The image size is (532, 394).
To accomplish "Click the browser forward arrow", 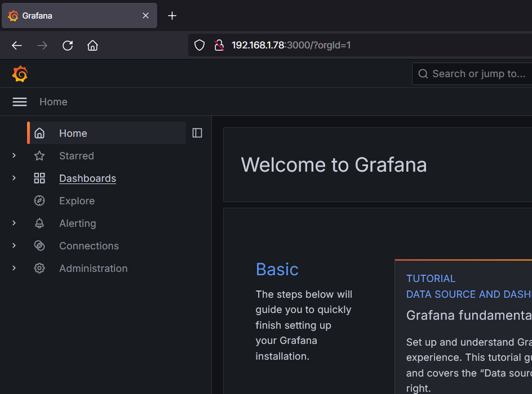I will (42, 46).
